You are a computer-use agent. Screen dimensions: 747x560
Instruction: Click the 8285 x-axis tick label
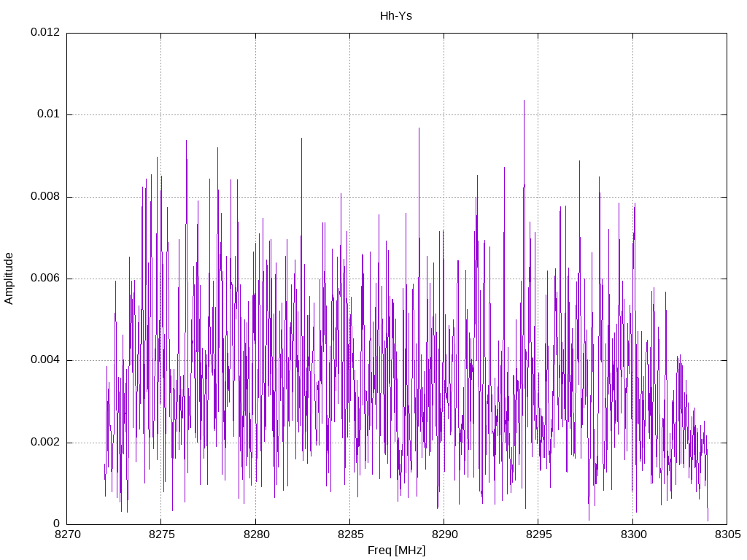pyautogui.click(x=351, y=534)
